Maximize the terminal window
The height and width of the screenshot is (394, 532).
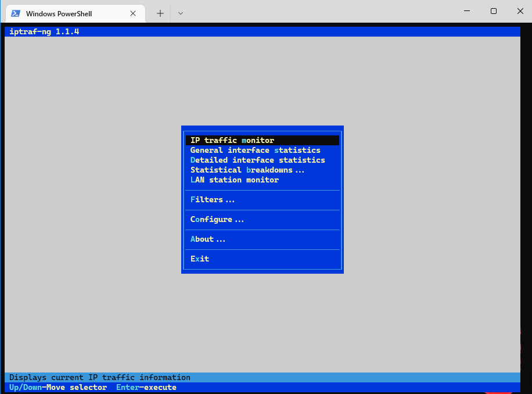(494, 11)
